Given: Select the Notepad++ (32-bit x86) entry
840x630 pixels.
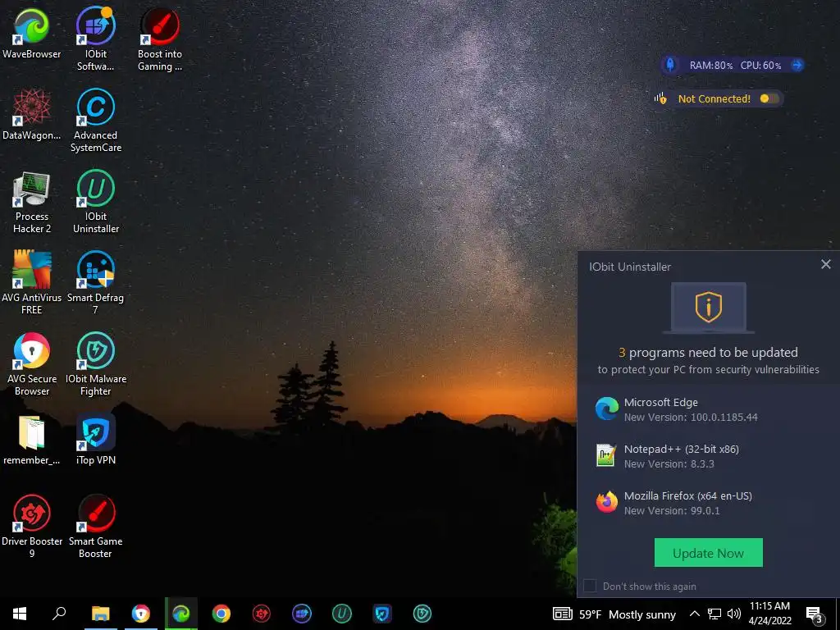Looking at the screenshot, I should 708,456.
